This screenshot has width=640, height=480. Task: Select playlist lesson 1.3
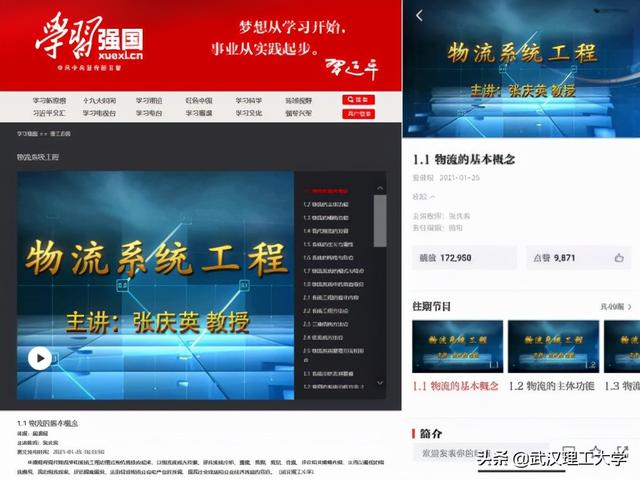click(x=326, y=218)
